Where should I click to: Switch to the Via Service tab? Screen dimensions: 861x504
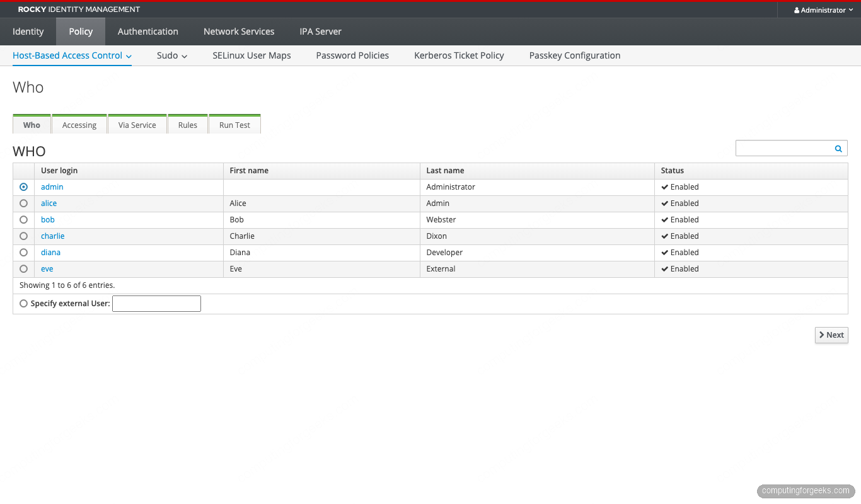coord(137,124)
